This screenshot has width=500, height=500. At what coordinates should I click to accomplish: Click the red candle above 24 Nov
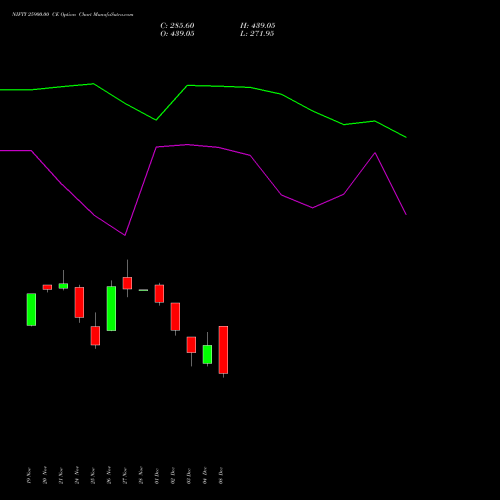pyautogui.click(x=79, y=302)
